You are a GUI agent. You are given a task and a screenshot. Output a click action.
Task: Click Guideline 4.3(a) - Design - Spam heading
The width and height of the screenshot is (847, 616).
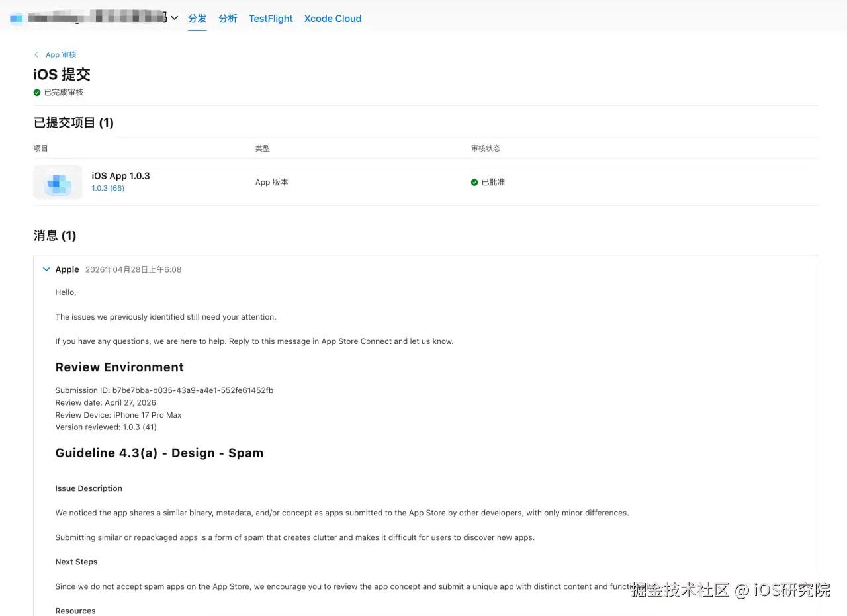pos(159,453)
